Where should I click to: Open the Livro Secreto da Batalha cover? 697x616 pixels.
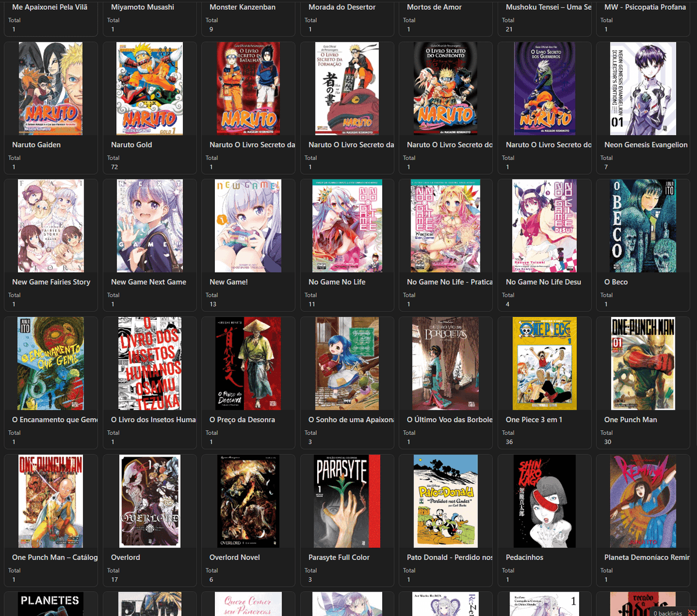tap(249, 88)
